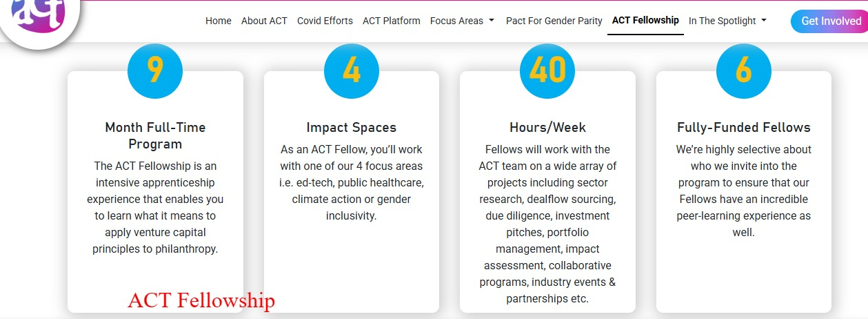The width and height of the screenshot is (868, 319).
Task: Click the blue circle showing number 4
Action: click(352, 70)
